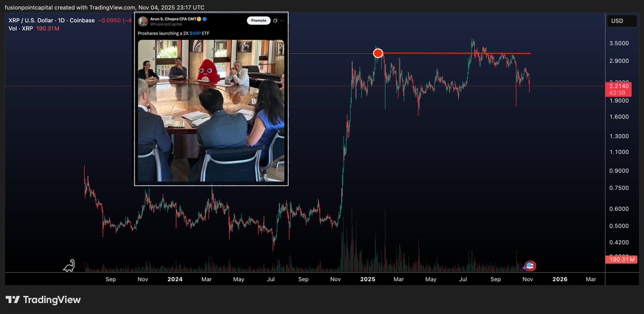Screen dimensions: 644x314
Task: Click the 2.9000 price axis label
Action: pos(619,61)
